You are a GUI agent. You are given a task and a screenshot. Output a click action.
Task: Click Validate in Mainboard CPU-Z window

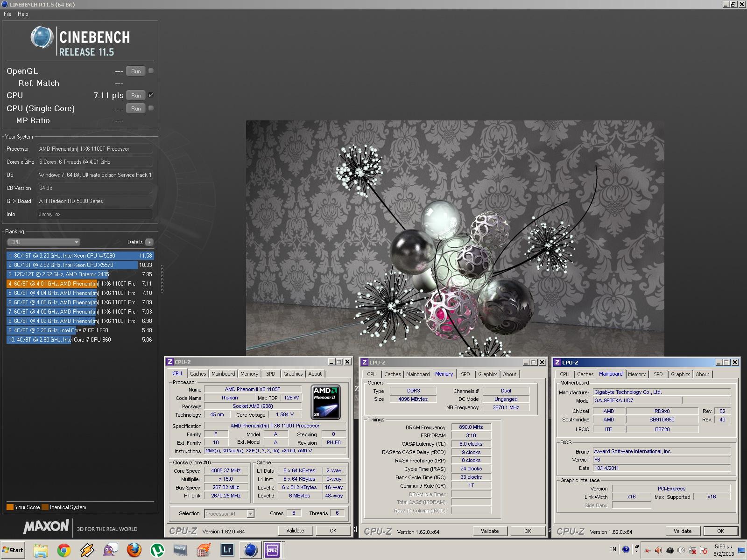(683, 531)
